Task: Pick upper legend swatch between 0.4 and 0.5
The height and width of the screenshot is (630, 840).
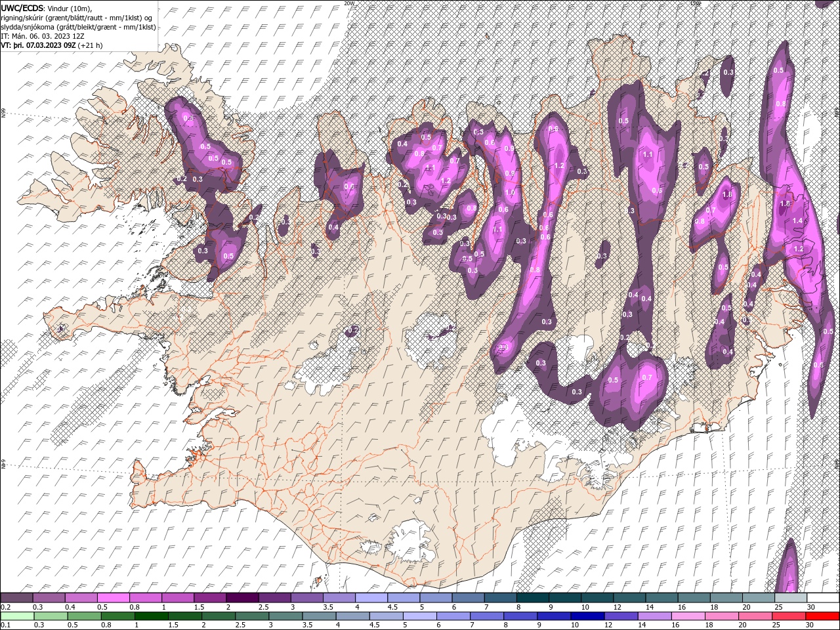Action: pos(81,598)
